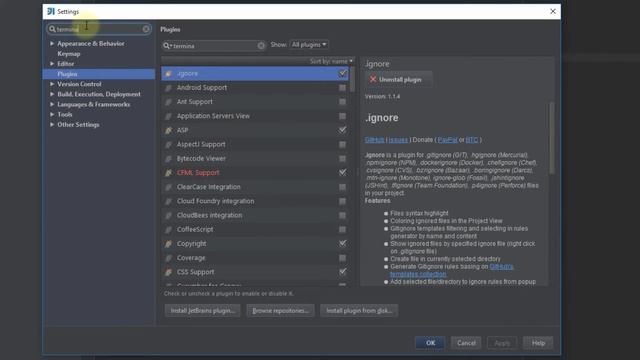
Task: Click the plugin icon beside CoffeeScript
Action: coord(169,230)
